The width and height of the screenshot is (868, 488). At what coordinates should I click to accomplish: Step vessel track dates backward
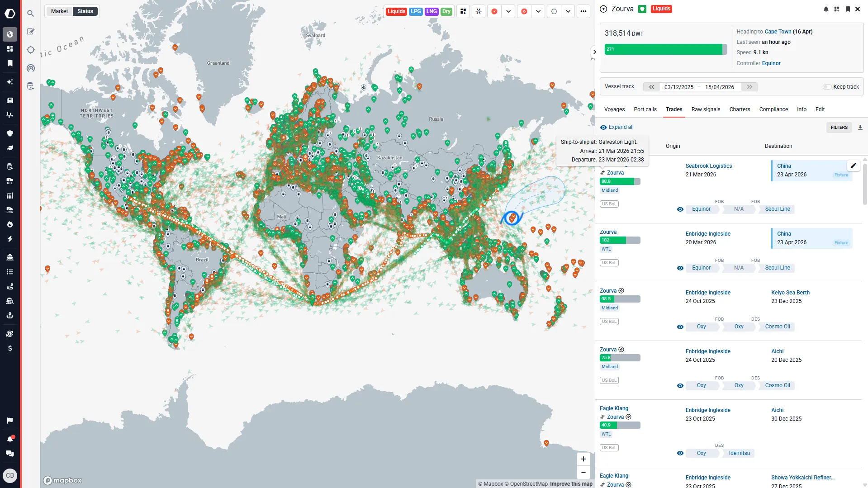pyautogui.click(x=651, y=87)
